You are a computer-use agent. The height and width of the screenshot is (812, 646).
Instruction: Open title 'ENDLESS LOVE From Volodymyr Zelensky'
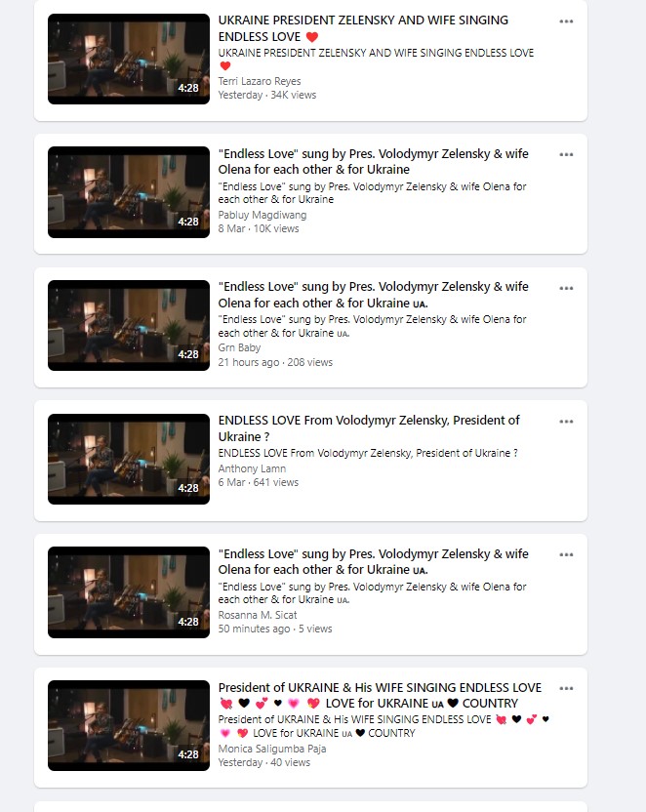334,421
